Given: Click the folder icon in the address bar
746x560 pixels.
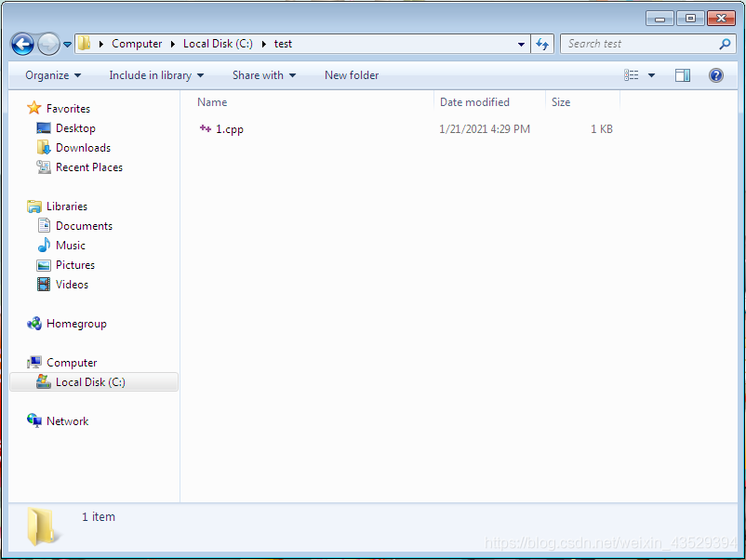Looking at the screenshot, I should (x=85, y=44).
